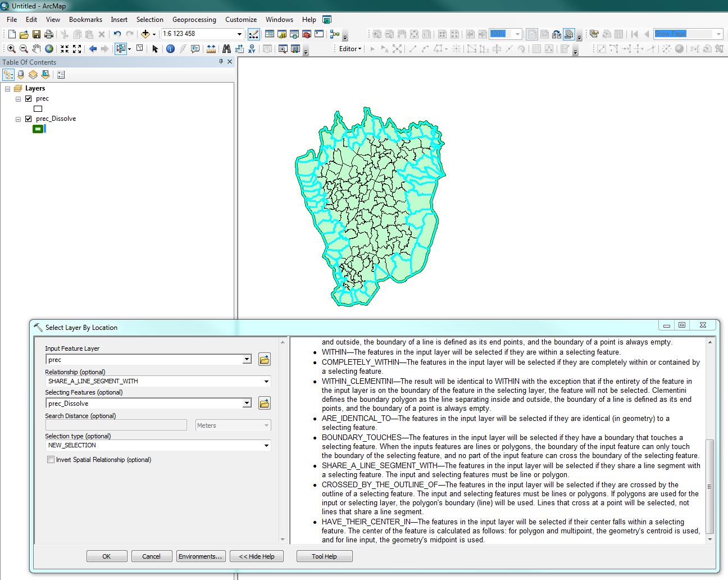728x580 pixels.
Task: Uncheck the prec layer visibility
Action: coord(28,98)
